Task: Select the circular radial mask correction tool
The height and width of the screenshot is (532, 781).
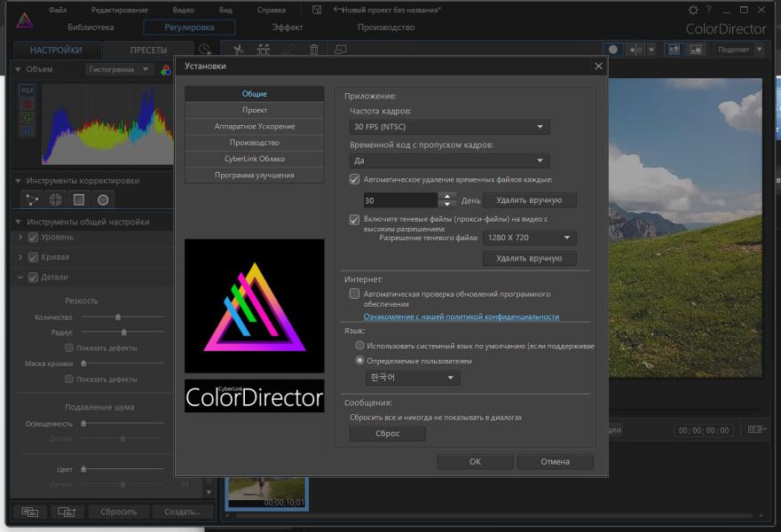Action: click(x=103, y=199)
